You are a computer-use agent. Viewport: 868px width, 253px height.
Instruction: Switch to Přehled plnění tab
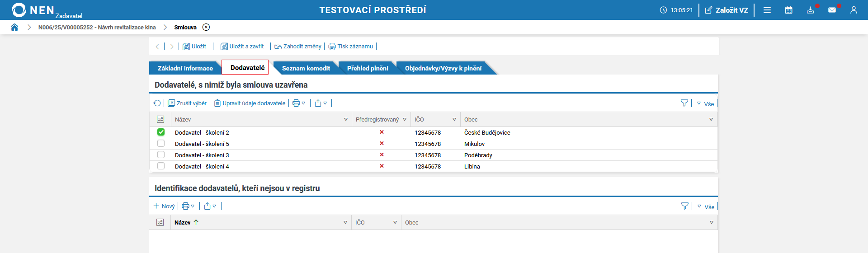pyautogui.click(x=368, y=68)
